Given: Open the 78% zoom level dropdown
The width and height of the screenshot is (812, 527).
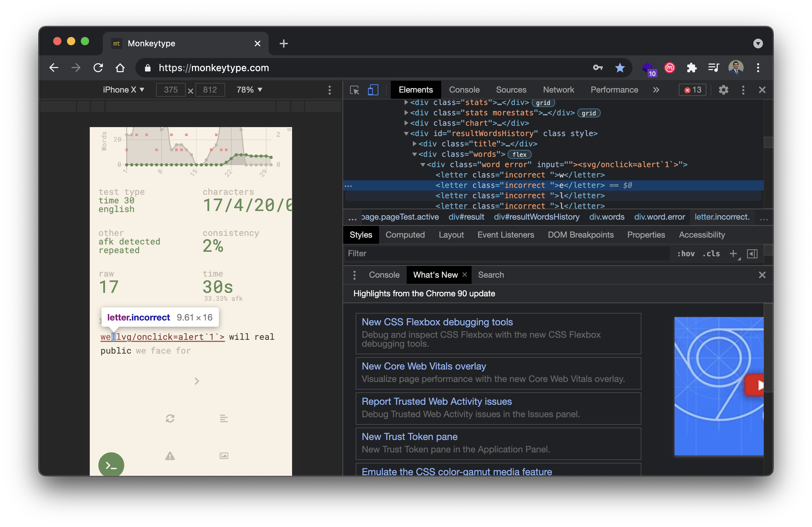Looking at the screenshot, I should pyautogui.click(x=249, y=89).
